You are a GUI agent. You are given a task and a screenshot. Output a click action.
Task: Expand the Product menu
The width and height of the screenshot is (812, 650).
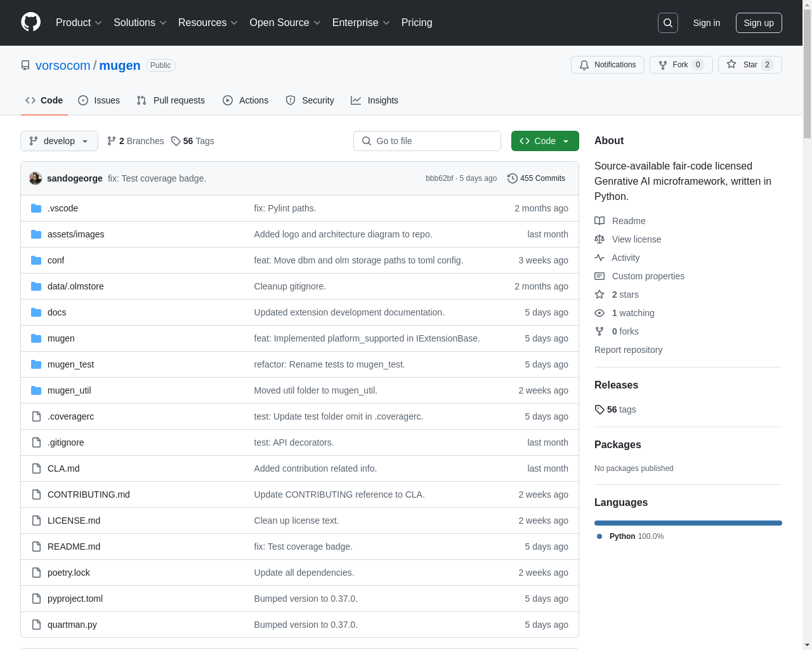point(79,23)
